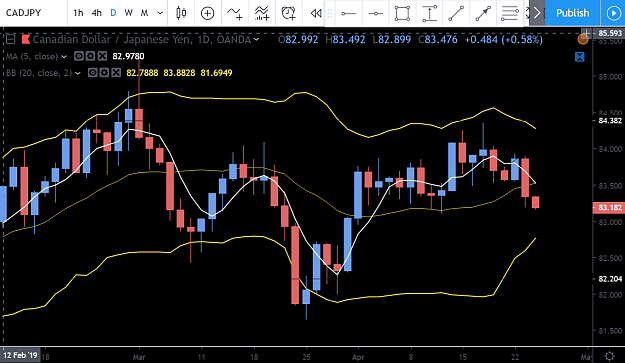This screenshot has height=363, width=625.
Task: Expand toolbar with the right chevron arrow
Action: pos(537,13)
